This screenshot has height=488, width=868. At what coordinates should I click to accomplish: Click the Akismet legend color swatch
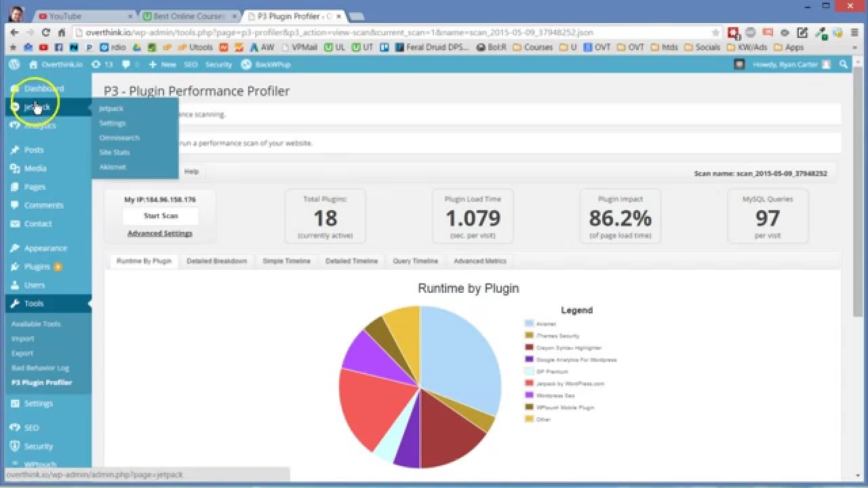529,324
